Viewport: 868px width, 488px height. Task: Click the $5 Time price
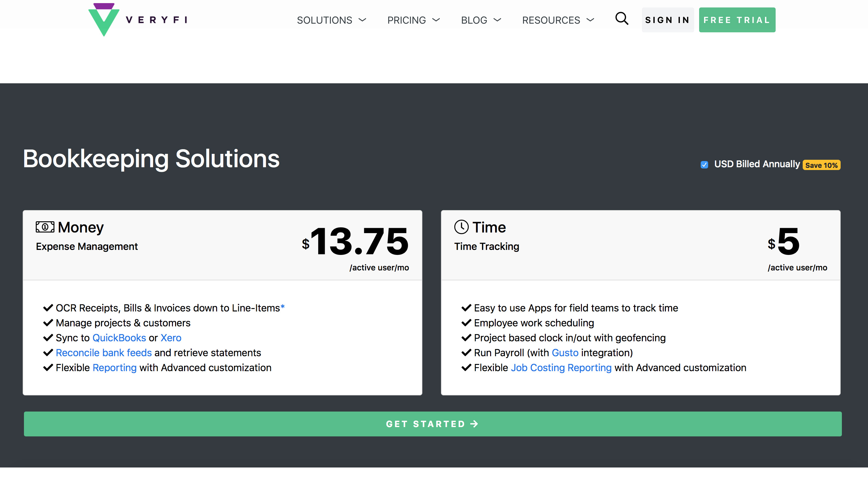(784, 242)
